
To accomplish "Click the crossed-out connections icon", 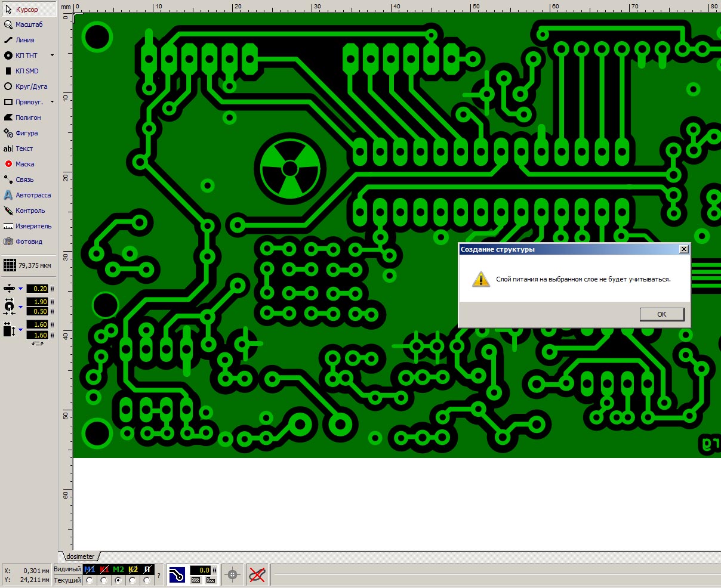I will tap(257, 575).
